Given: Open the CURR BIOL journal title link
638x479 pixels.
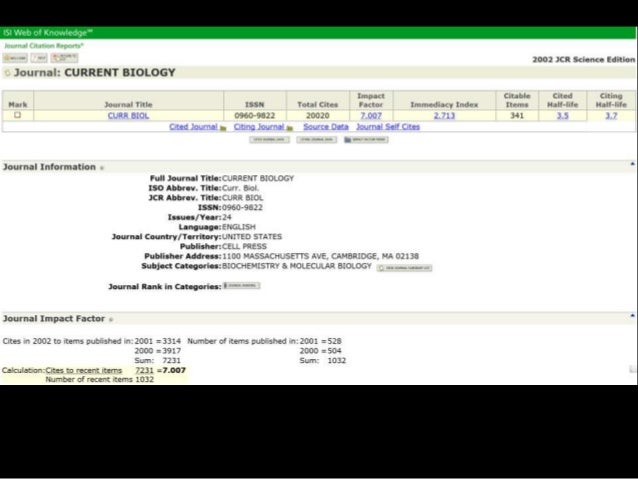Looking at the screenshot, I should (x=128, y=116).
